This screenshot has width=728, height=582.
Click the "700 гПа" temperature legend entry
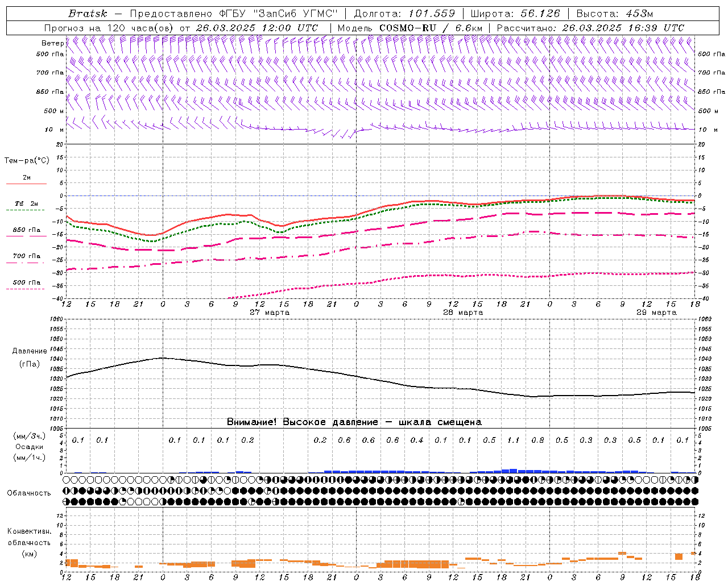tap(27, 256)
